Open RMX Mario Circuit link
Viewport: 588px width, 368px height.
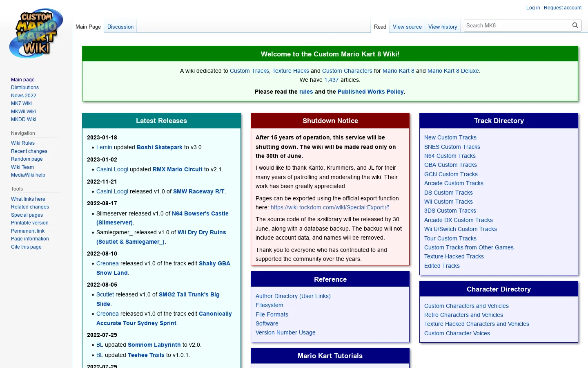(x=178, y=169)
